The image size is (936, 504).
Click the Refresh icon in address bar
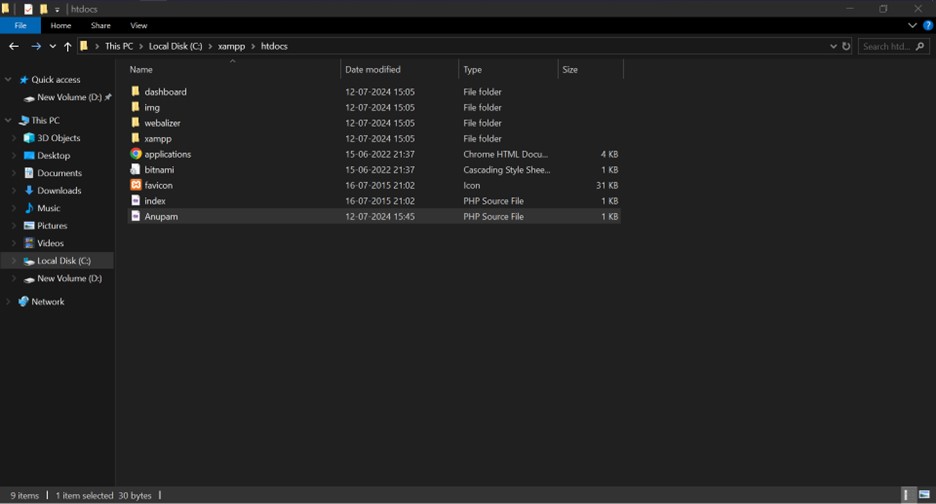point(847,46)
